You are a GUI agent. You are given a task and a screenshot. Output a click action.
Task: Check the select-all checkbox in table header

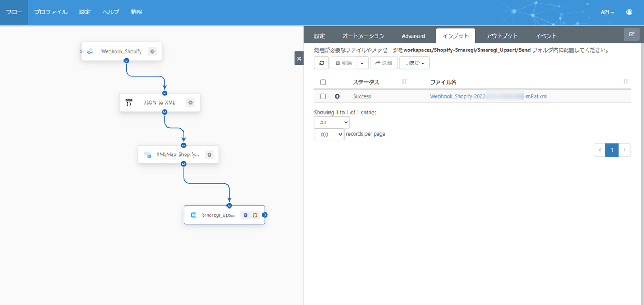click(x=323, y=82)
